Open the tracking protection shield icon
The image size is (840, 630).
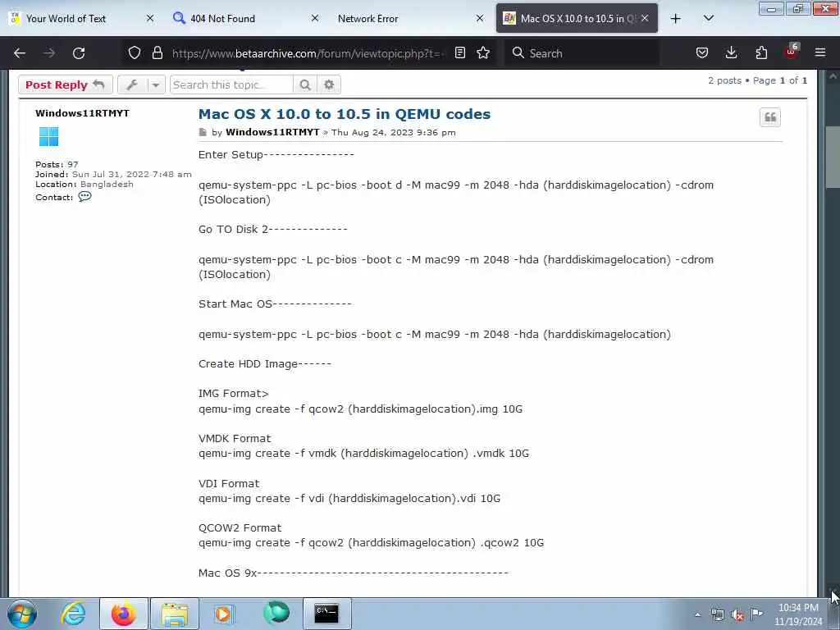(135, 53)
